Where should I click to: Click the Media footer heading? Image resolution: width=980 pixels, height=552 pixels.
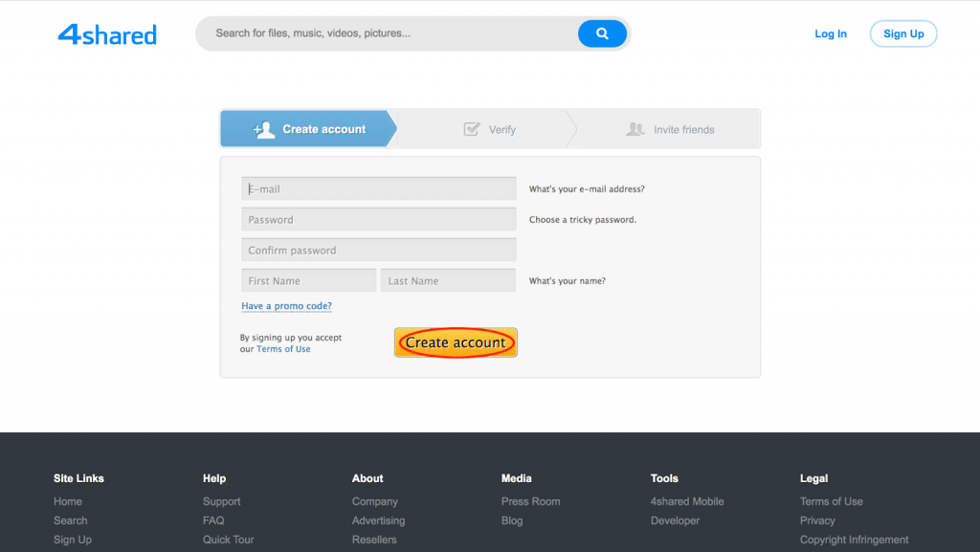(516, 478)
